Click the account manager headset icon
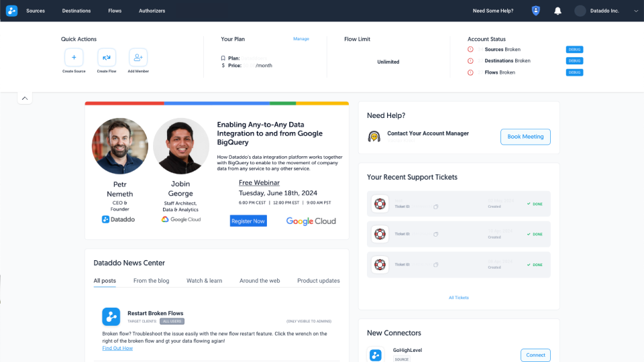The image size is (644, 362). pos(374,136)
